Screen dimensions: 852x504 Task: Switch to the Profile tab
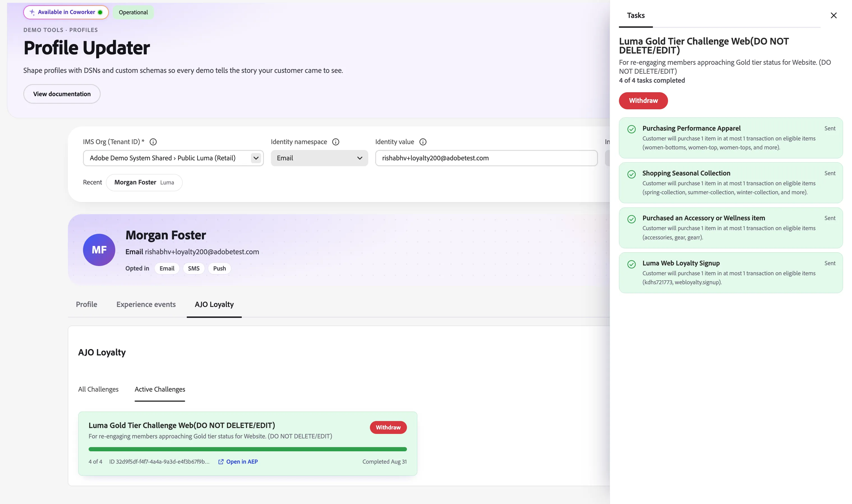pyautogui.click(x=86, y=305)
